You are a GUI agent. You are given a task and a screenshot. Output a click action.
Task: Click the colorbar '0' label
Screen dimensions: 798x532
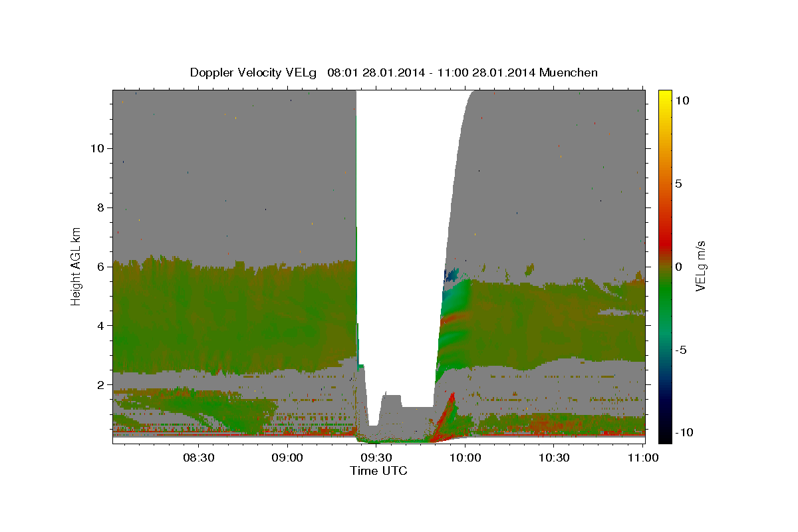(x=678, y=266)
